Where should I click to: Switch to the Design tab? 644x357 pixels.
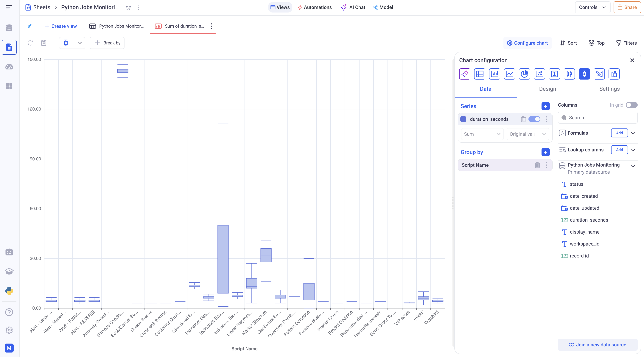pos(547,89)
